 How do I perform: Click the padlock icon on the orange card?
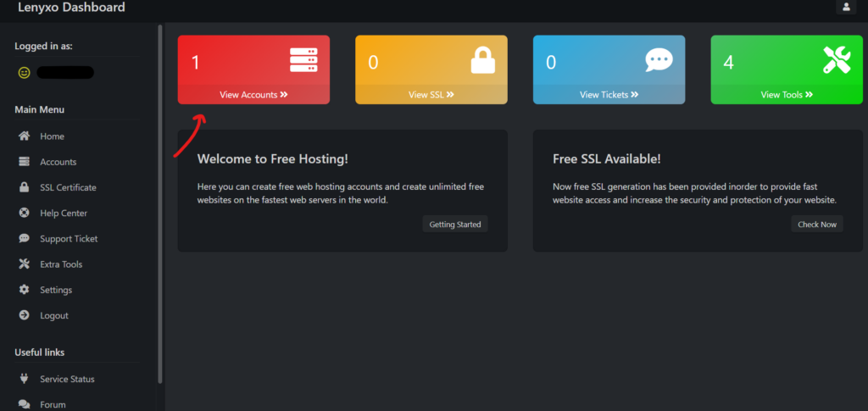coord(482,59)
